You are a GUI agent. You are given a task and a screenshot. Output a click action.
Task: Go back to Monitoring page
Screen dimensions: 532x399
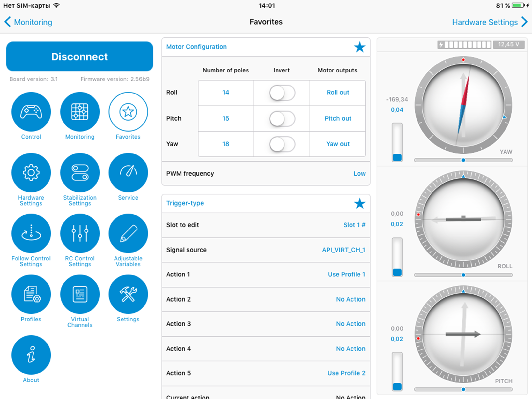(28, 22)
